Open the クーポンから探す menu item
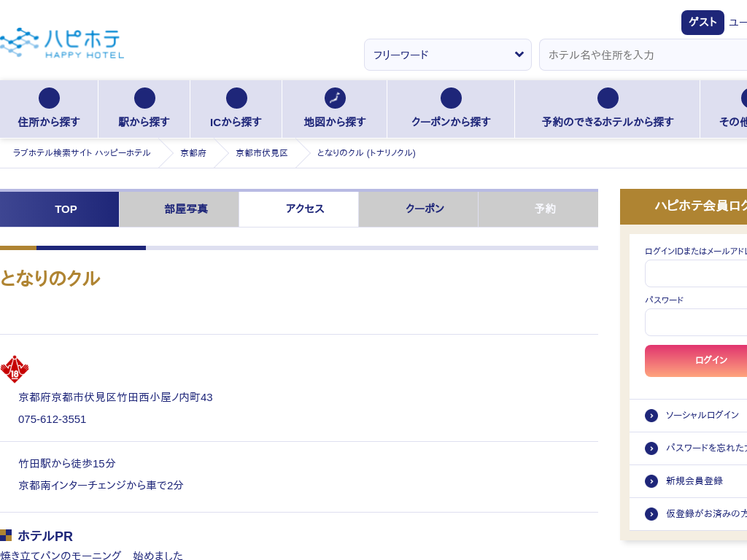Screen dimensions: 747x560 pos(451,109)
